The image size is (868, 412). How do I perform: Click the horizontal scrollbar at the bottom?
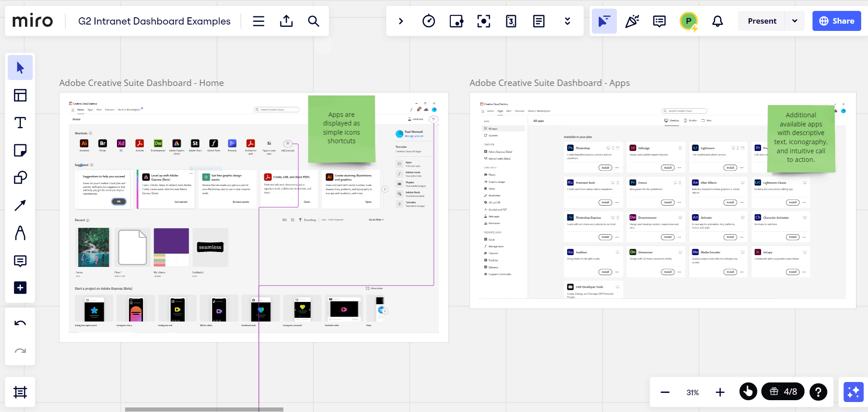(x=204, y=409)
